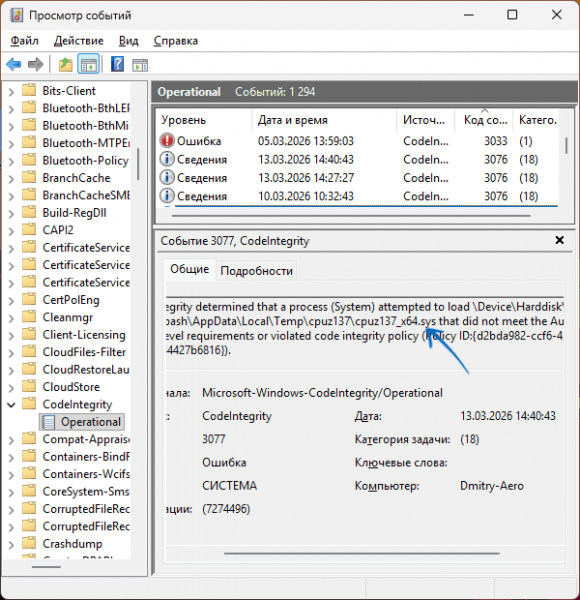Screen dimensions: 580x600
Task: Switch to the Общие tab
Action: tap(189, 269)
